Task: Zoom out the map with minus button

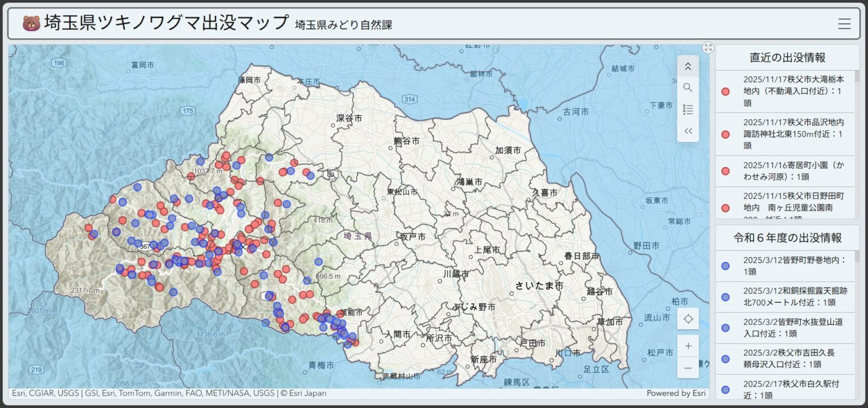Action: click(x=688, y=368)
